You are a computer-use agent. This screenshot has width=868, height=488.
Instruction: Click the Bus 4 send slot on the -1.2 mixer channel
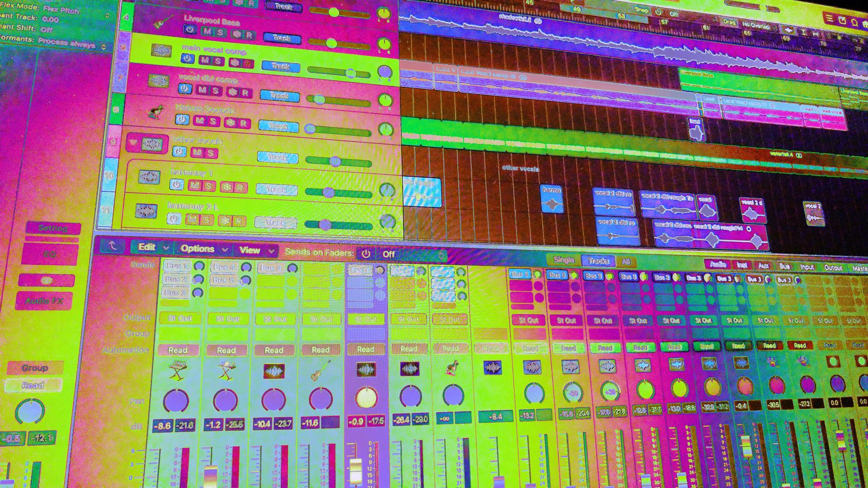(x=225, y=267)
